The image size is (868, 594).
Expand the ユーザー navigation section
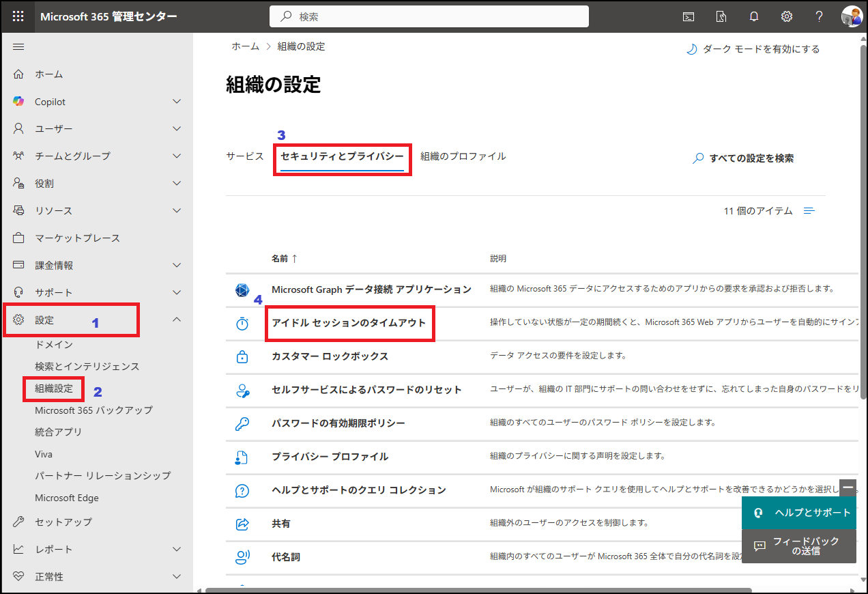(177, 129)
